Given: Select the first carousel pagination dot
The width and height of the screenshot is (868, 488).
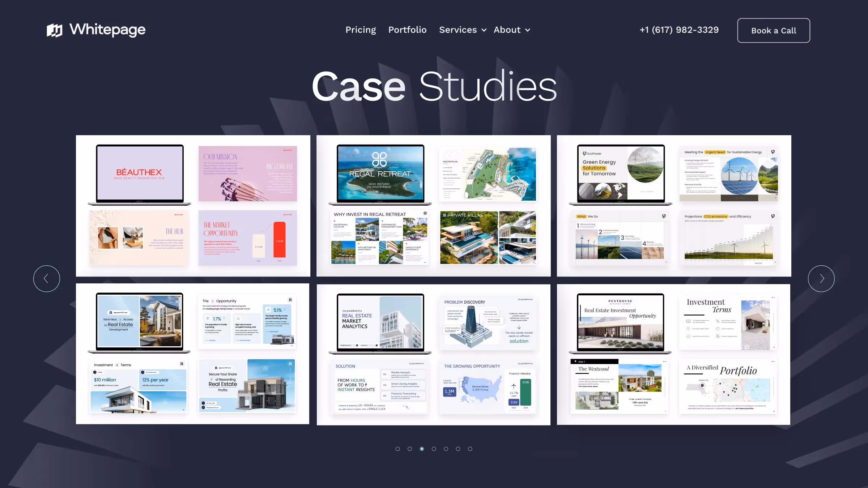Looking at the screenshot, I should (x=398, y=449).
